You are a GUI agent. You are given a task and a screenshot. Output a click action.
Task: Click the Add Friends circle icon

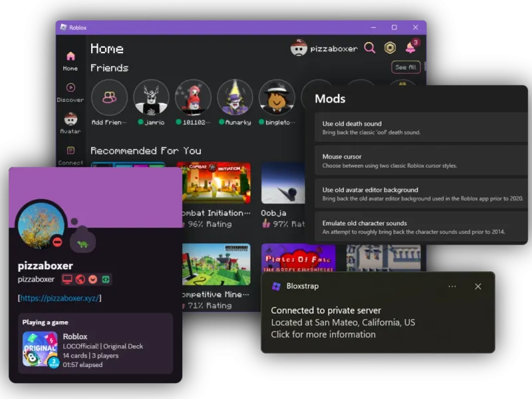(x=109, y=97)
